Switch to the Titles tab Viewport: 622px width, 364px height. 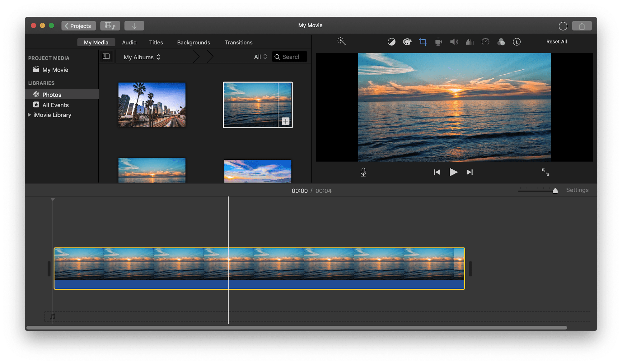point(157,42)
